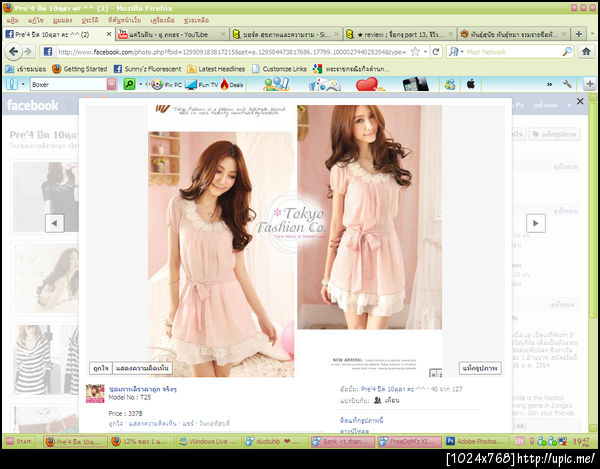Click the Like button on the photo

click(x=101, y=368)
